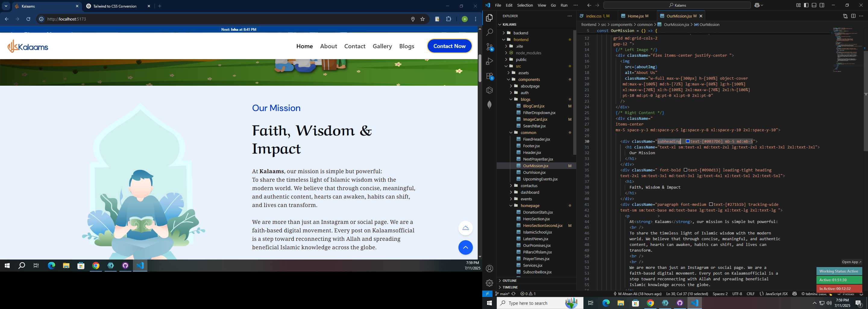Open the Source Control view with badge 6
Screen dimensions: 868x309
pos(489,47)
